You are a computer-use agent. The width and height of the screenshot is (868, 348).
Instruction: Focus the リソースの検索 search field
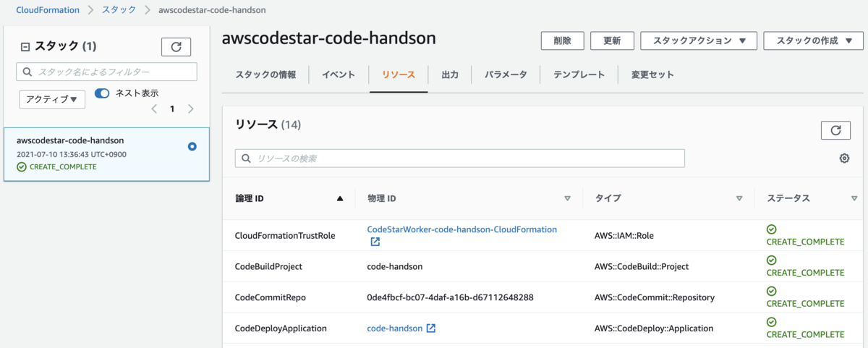tap(460, 158)
